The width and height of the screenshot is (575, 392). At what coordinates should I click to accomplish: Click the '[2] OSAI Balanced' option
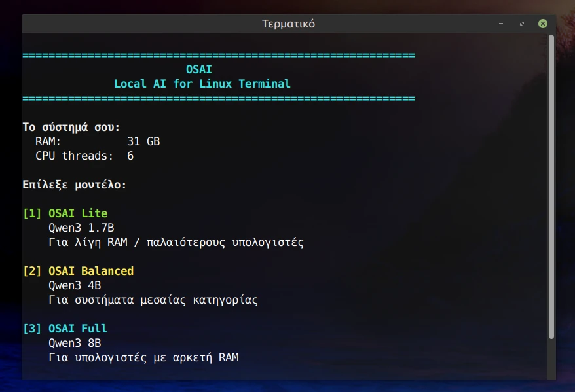78,271
